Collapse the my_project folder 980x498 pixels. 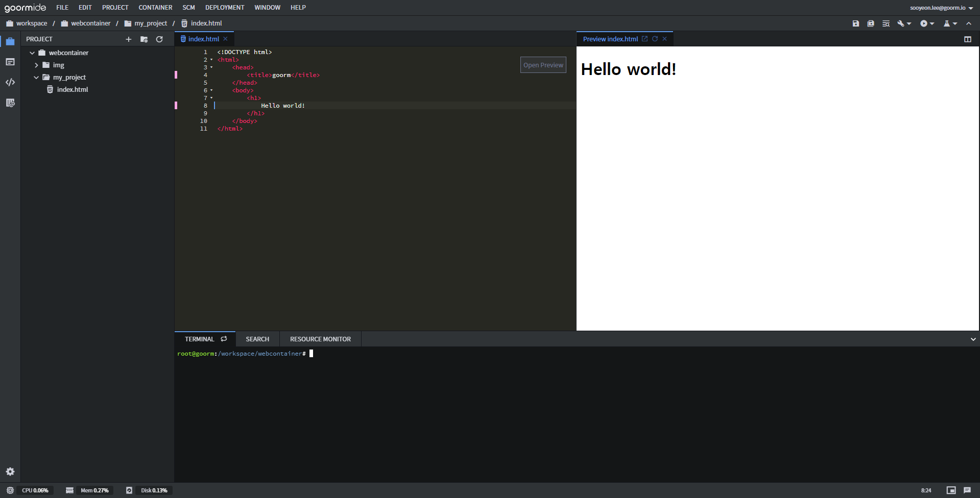pyautogui.click(x=36, y=78)
